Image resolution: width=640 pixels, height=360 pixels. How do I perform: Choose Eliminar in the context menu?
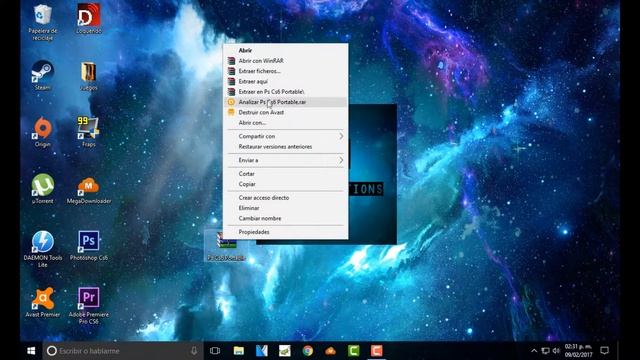tap(286, 208)
